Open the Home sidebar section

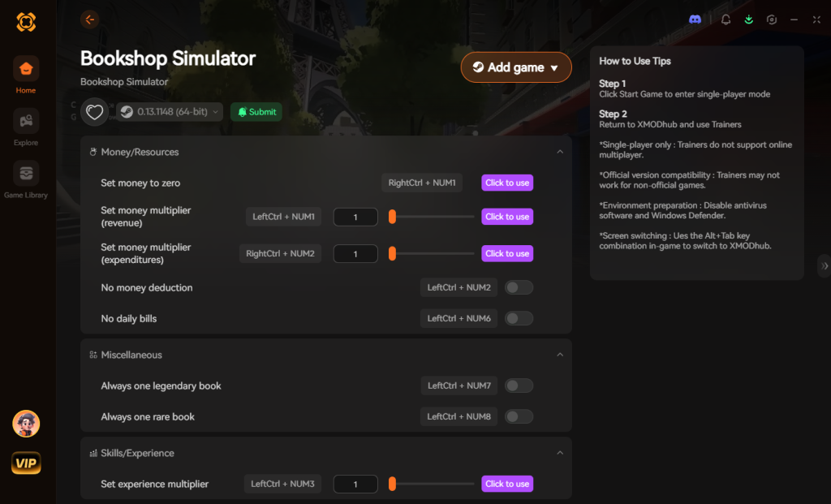click(x=26, y=75)
